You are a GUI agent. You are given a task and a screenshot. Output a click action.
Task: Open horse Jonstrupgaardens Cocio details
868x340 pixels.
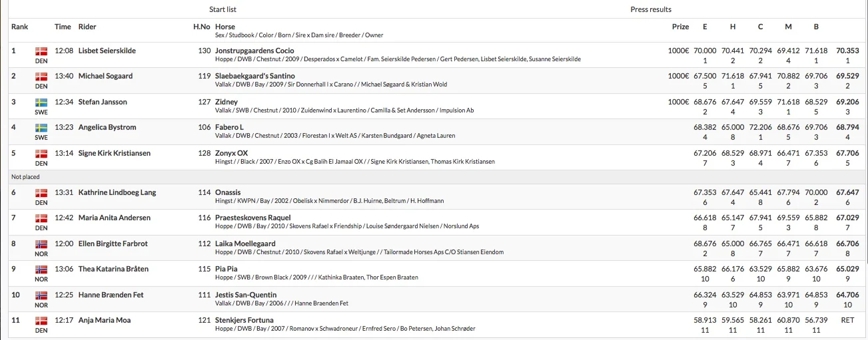click(254, 51)
